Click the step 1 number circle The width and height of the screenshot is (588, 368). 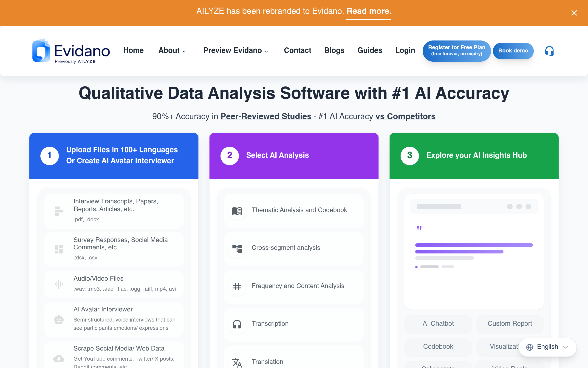[x=49, y=156]
